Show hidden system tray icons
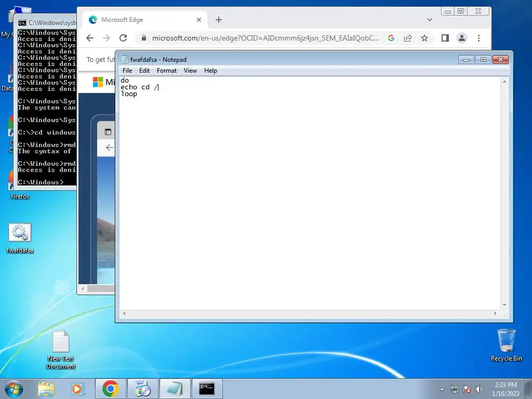Screen dimensions: 532x399 [x=442, y=389]
